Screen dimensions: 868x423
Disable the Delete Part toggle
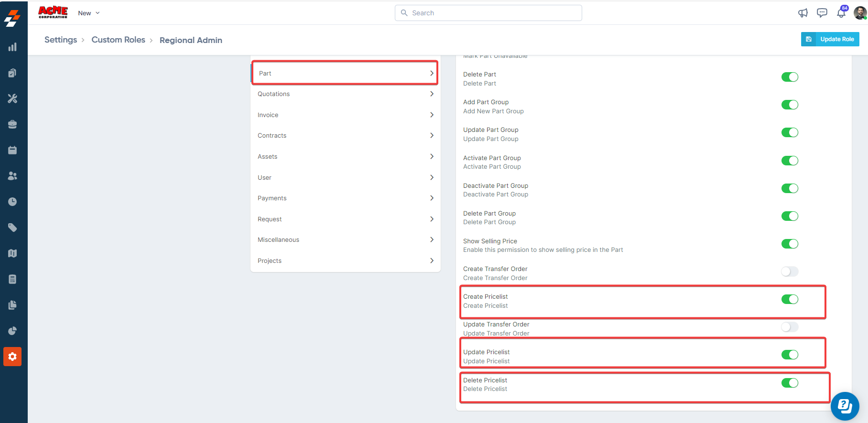pyautogui.click(x=790, y=77)
